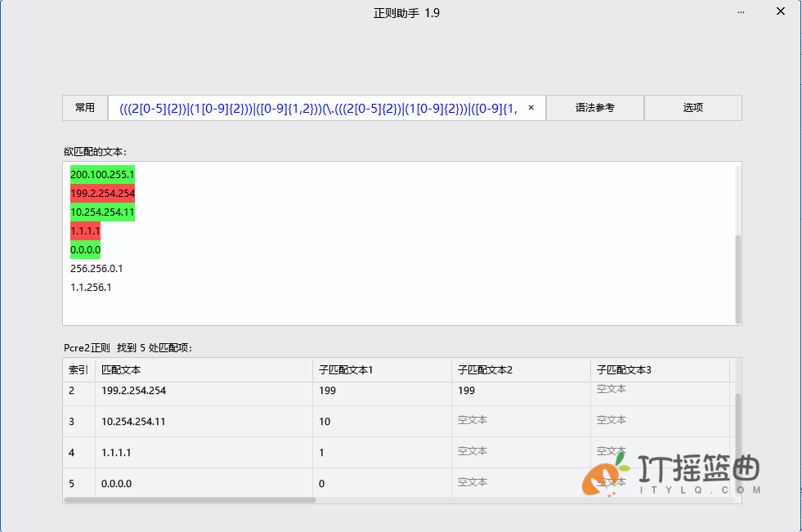Viewport: 802px width, 532px height.
Task: Select the green highlighted 10.254.254.11 match
Action: tap(101, 212)
